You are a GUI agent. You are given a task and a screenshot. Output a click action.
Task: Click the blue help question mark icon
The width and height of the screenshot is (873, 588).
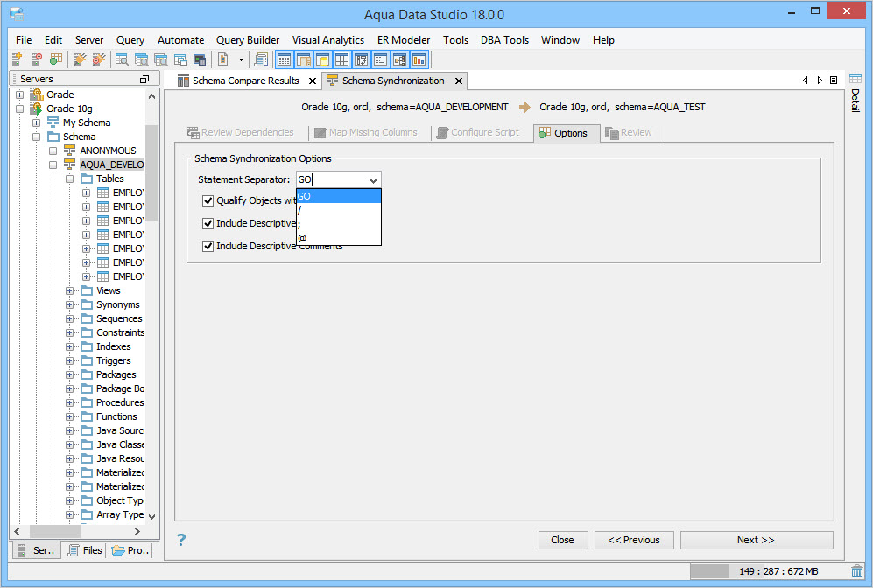181,540
